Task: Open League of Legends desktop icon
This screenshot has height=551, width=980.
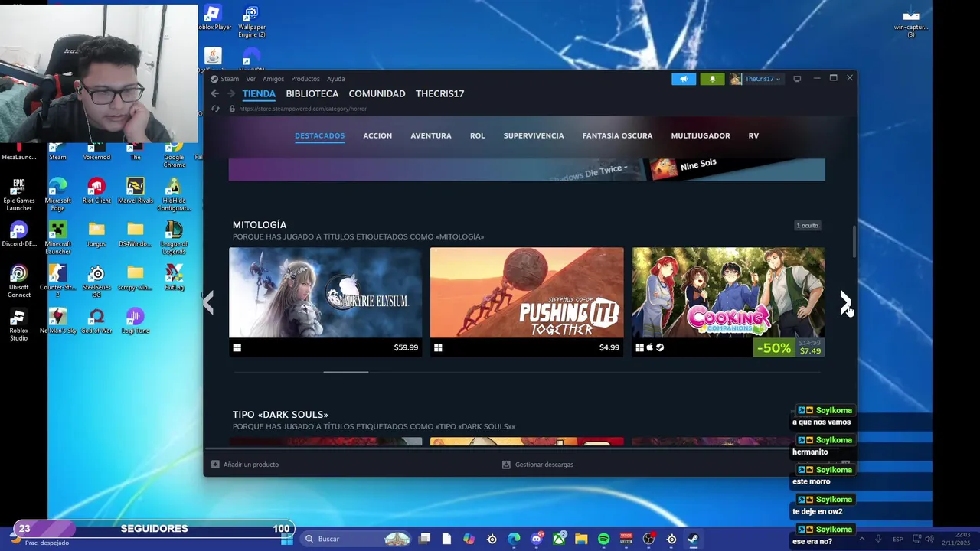Action: [x=174, y=238]
